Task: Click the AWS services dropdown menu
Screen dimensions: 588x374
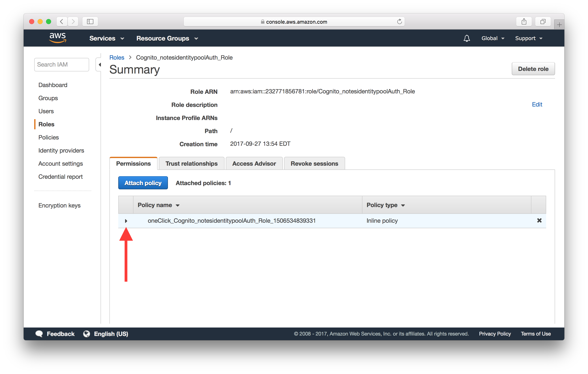Action: click(x=105, y=38)
